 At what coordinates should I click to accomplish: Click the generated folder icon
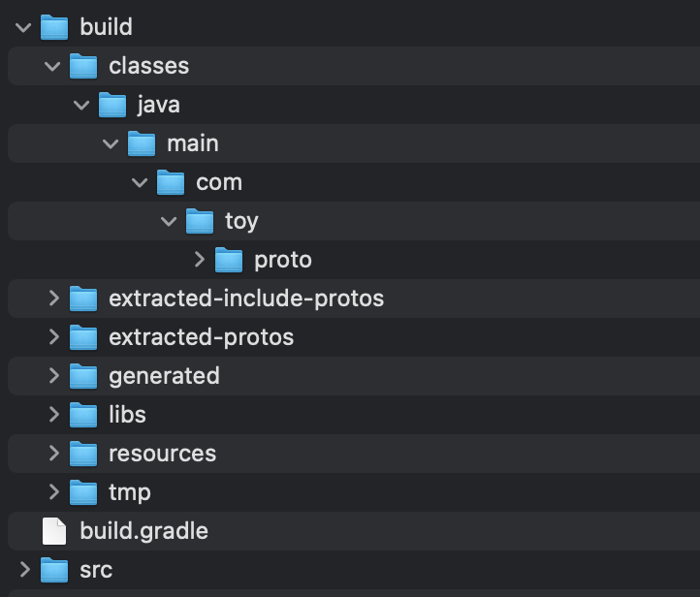pos(83,376)
